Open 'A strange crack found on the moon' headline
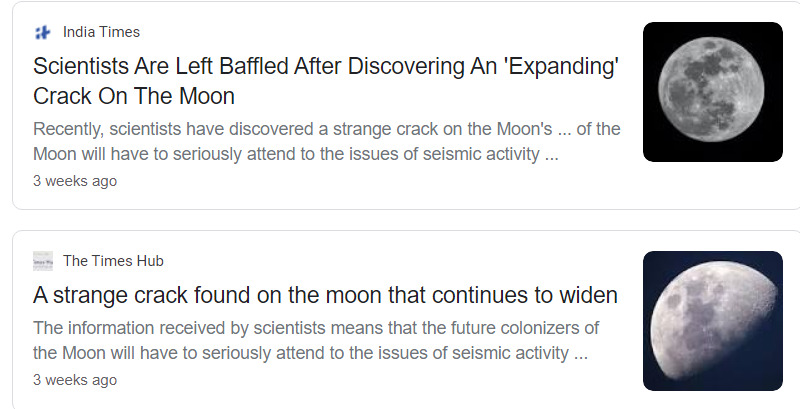The width and height of the screenshot is (800, 409). (x=325, y=295)
